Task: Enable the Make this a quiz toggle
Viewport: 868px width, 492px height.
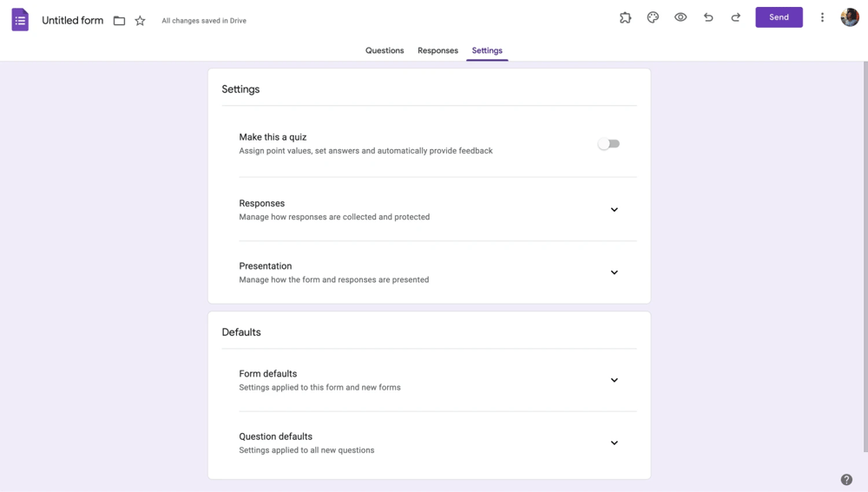Action: point(608,144)
